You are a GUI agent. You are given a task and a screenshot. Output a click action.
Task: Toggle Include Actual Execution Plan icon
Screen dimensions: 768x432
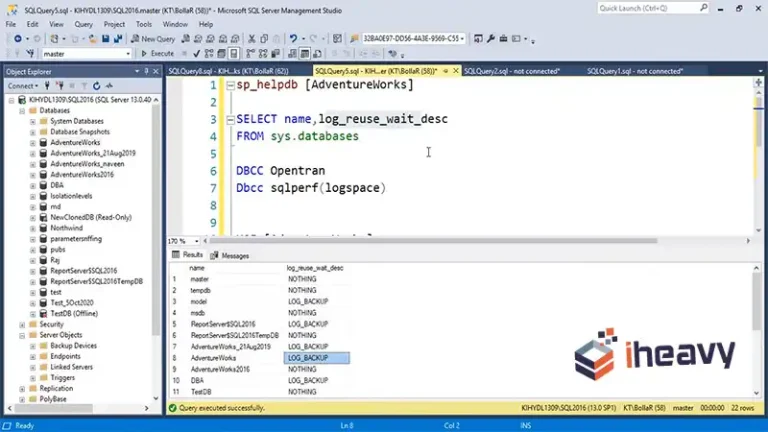[x=250, y=54]
